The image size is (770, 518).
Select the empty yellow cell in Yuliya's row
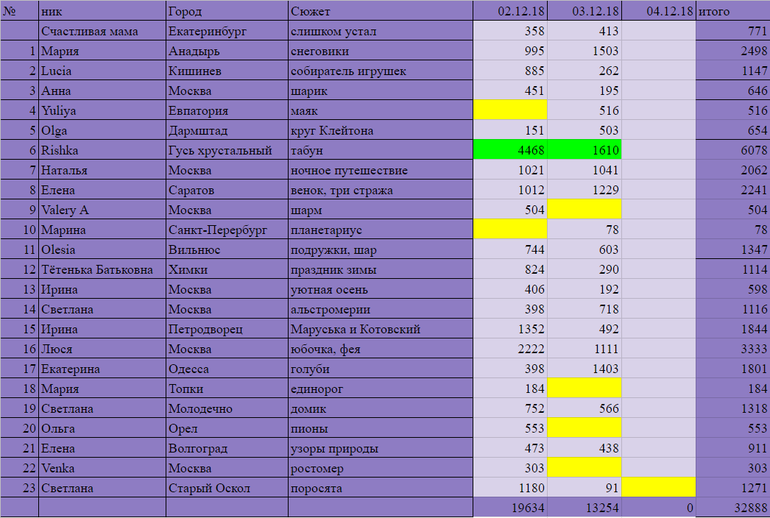pos(509,110)
